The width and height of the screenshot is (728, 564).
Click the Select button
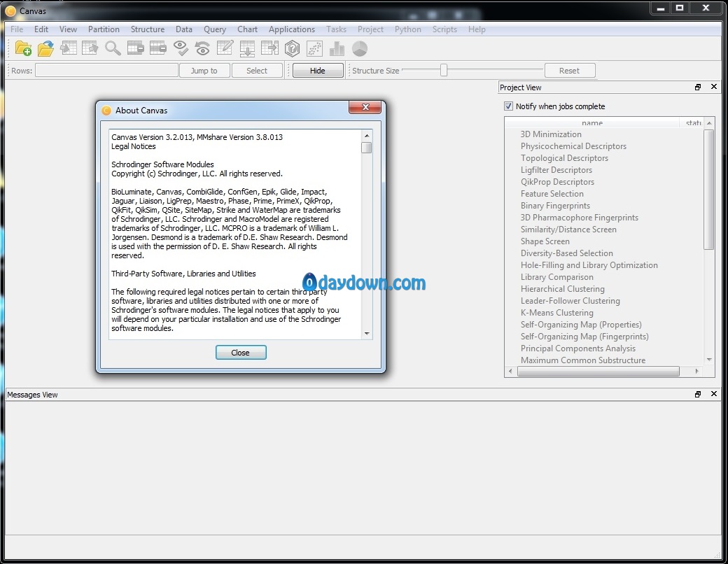[x=257, y=71]
